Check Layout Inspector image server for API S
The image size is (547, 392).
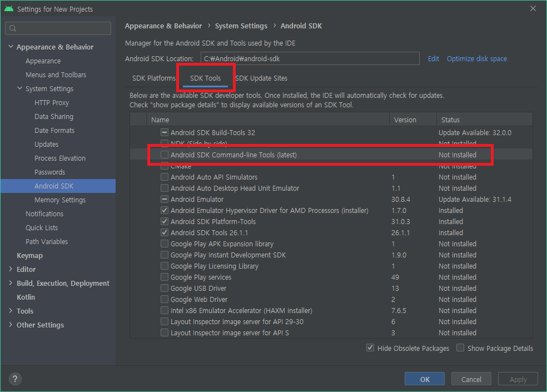pyautogui.click(x=165, y=333)
